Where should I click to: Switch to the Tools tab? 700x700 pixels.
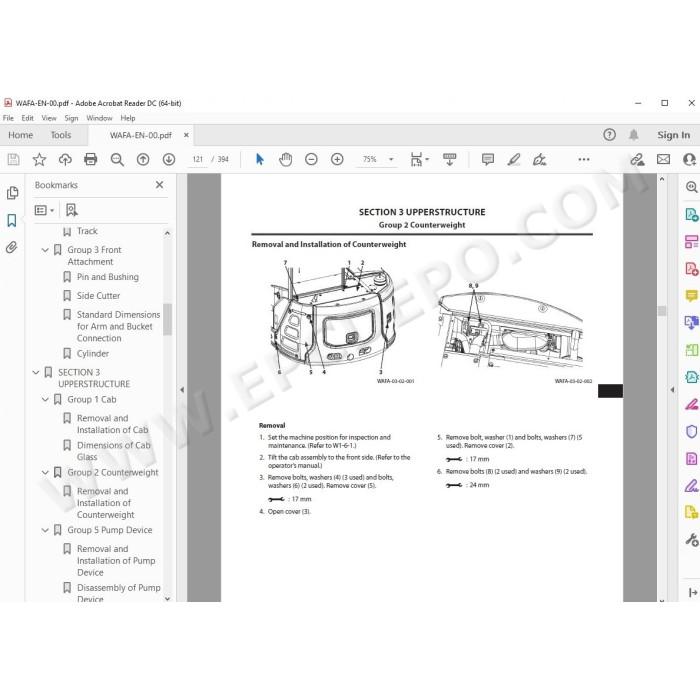point(61,135)
